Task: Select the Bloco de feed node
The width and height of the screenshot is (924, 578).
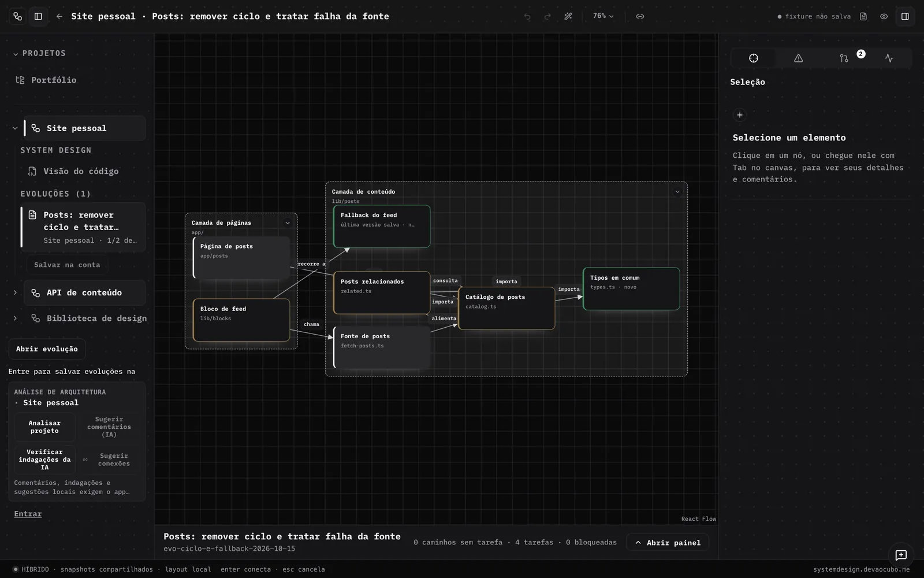Action: coord(241,320)
